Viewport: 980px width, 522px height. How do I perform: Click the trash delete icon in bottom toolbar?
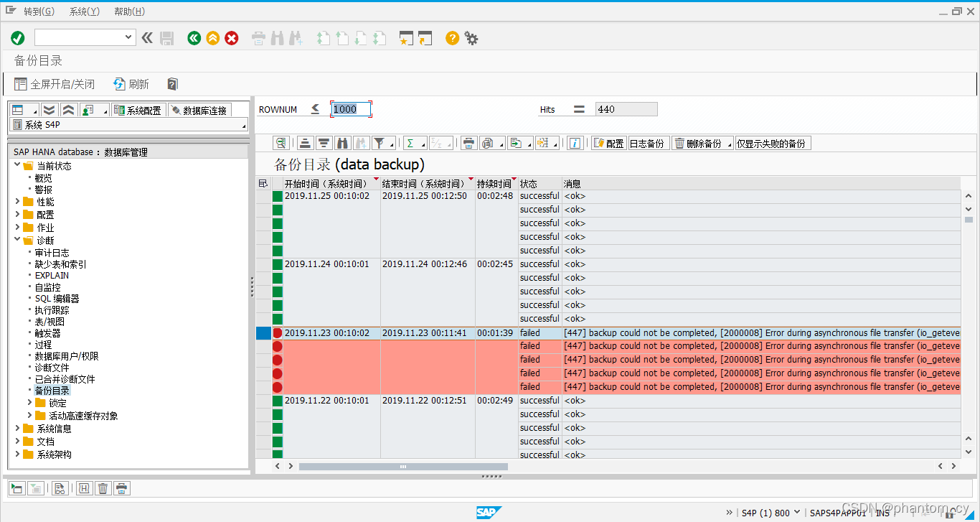tap(103, 488)
